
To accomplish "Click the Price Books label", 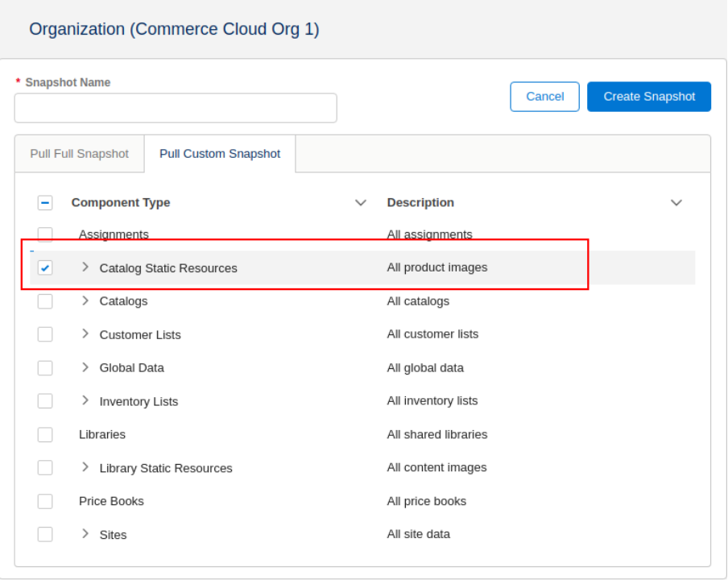I will point(111,502).
